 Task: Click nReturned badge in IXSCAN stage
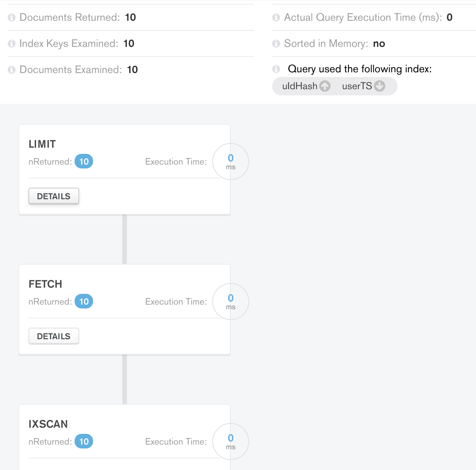84,442
